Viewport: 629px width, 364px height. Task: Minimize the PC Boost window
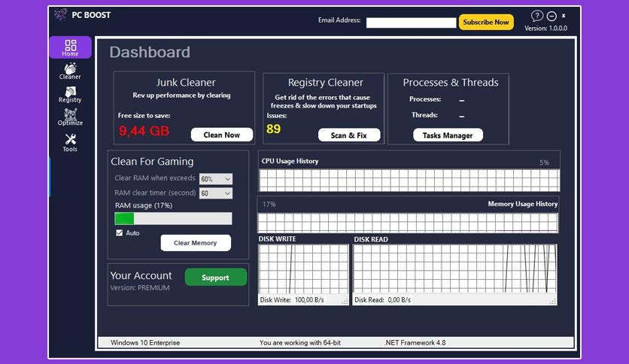click(552, 16)
